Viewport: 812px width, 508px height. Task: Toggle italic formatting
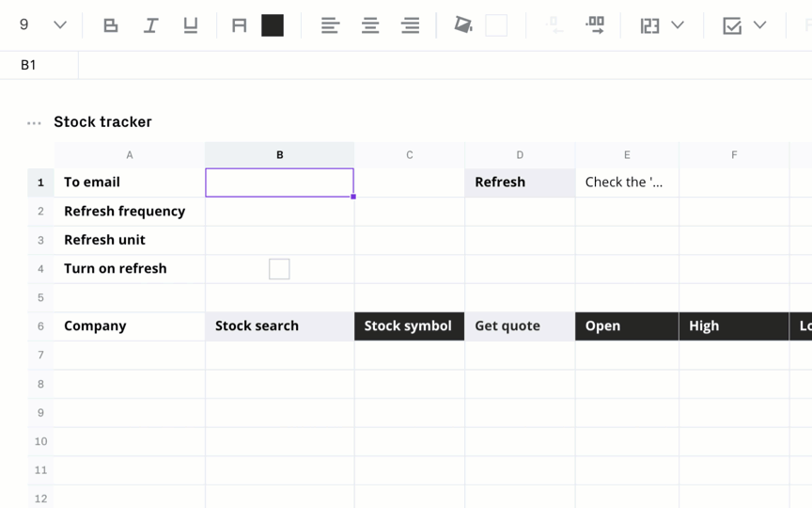(x=150, y=25)
